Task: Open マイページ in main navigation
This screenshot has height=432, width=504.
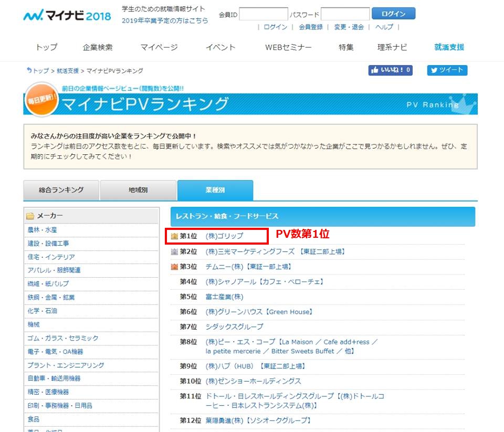Action: 159,47
